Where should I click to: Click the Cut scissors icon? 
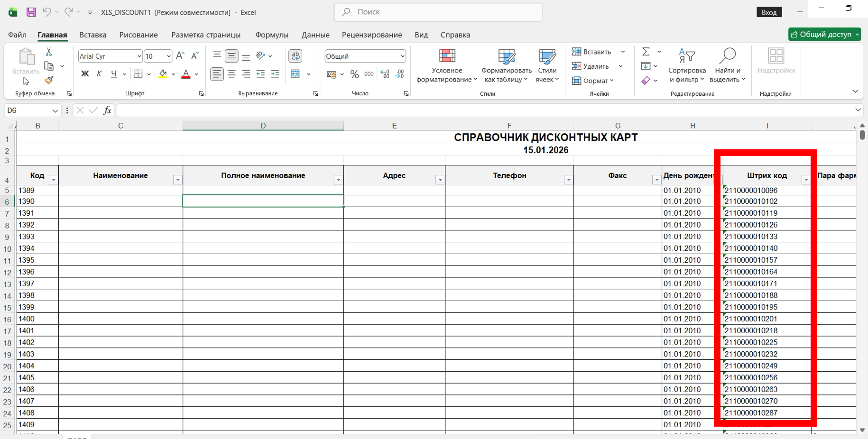pos(49,52)
